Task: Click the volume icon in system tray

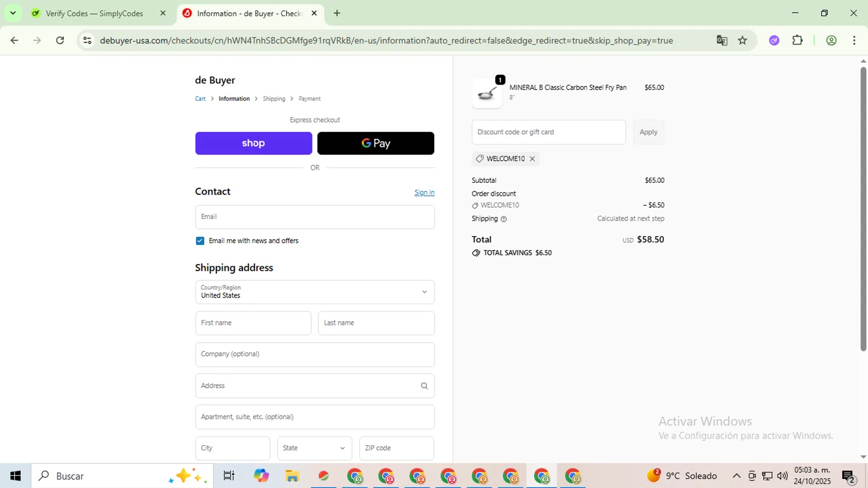Action: (x=782, y=476)
